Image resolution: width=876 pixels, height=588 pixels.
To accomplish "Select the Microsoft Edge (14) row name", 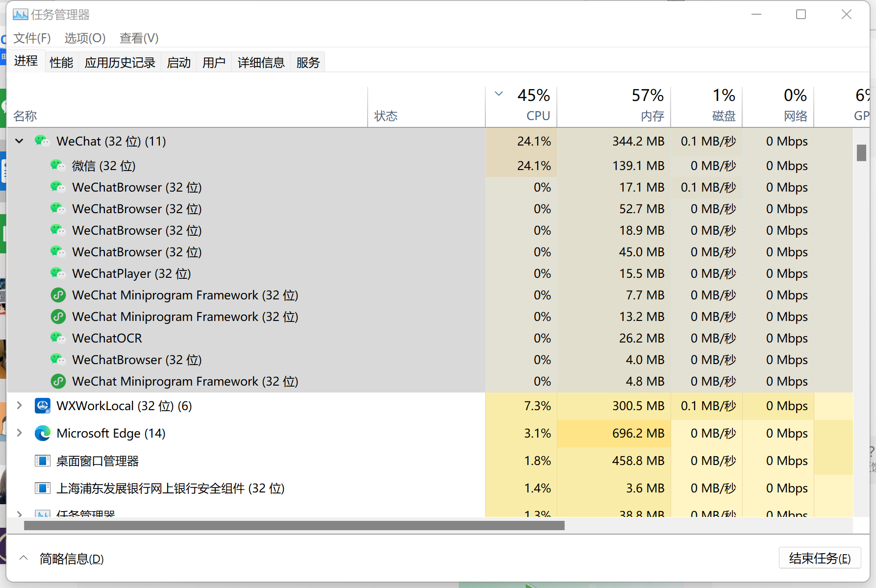I will pos(111,433).
